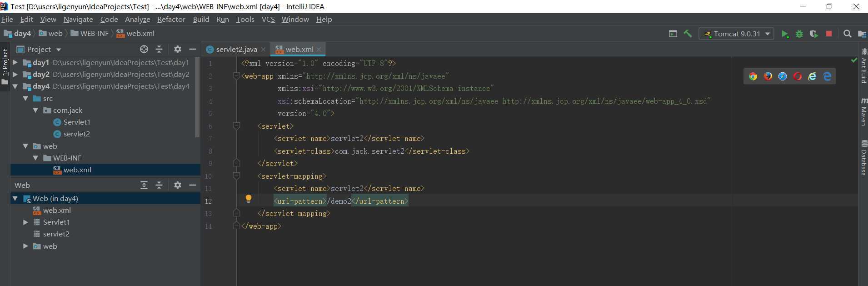
Task: Open the Refactor menu
Action: click(171, 19)
